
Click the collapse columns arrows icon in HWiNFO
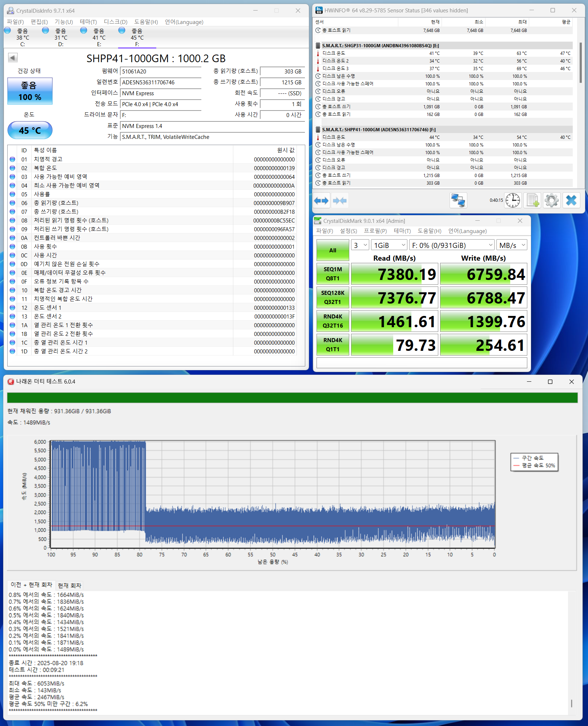tap(339, 201)
